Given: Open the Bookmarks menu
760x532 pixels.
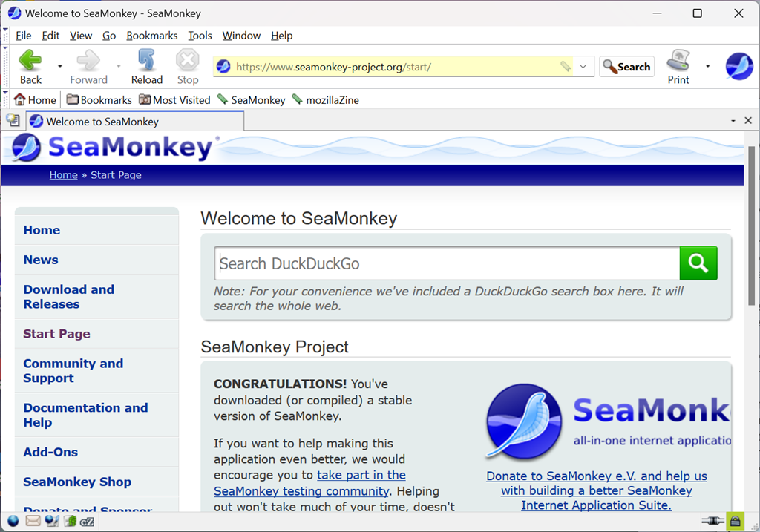Looking at the screenshot, I should click(x=151, y=36).
